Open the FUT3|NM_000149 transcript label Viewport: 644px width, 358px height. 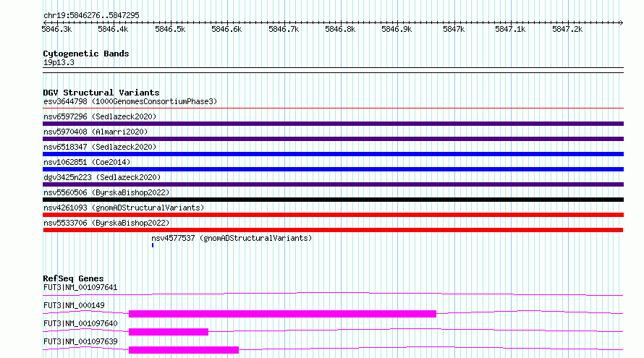[x=74, y=305]
